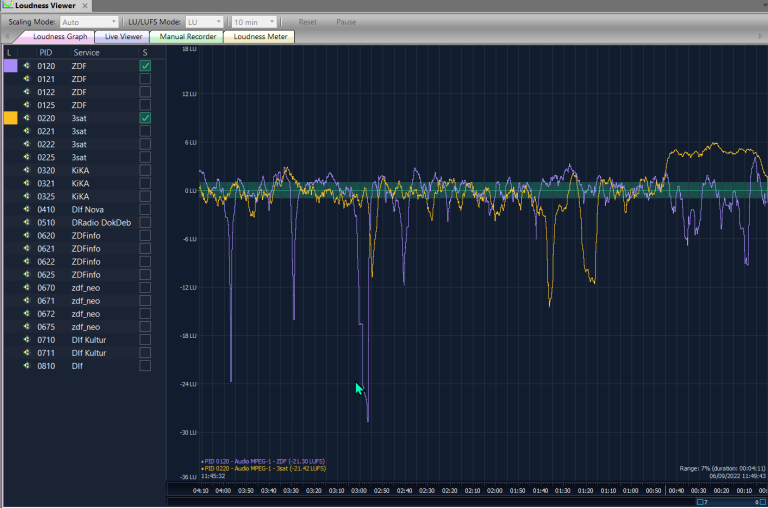
Task: Click the PID 0120 ZDF legend entry
Action: (264, 461)
